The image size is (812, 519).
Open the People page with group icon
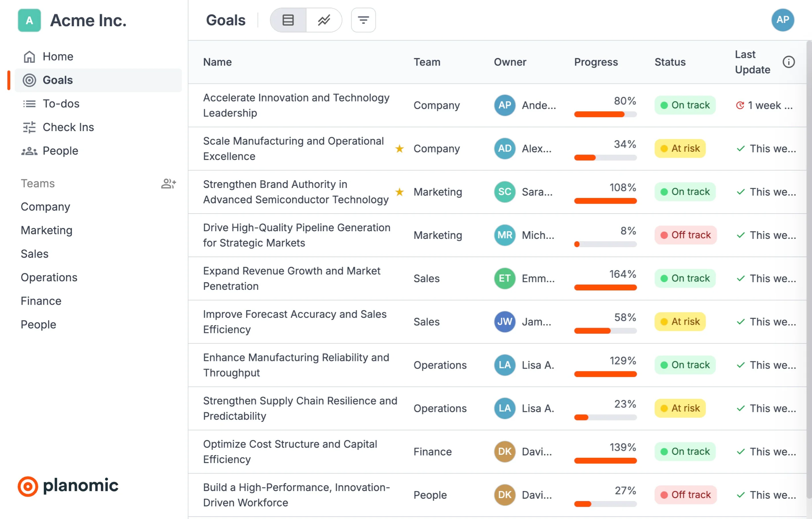pyautogui.click(x=60, y=151)
